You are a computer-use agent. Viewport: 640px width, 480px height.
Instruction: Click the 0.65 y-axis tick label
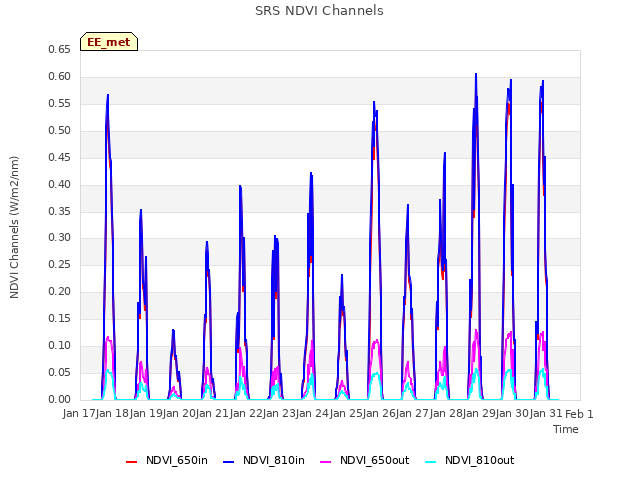click(x=60, y=49)
